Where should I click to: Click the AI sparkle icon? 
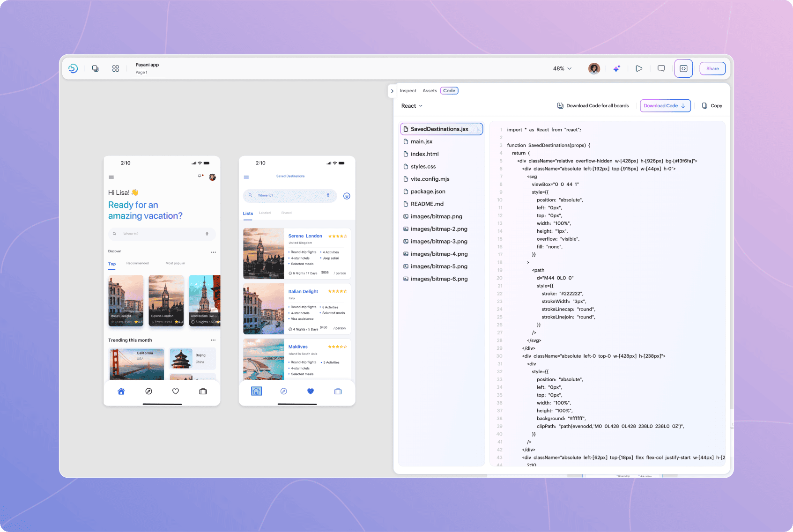617,68
